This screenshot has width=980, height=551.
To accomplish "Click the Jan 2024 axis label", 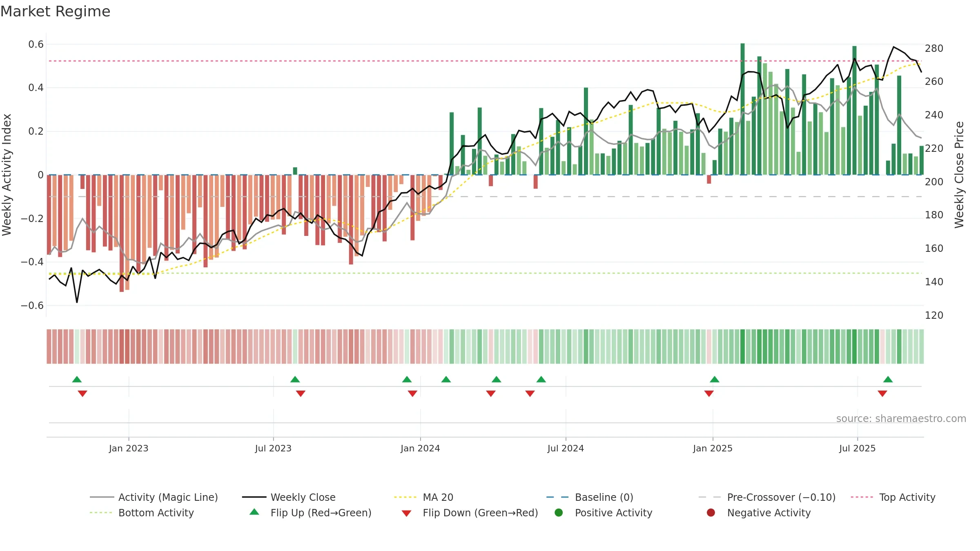I will [x=420, y=449].
